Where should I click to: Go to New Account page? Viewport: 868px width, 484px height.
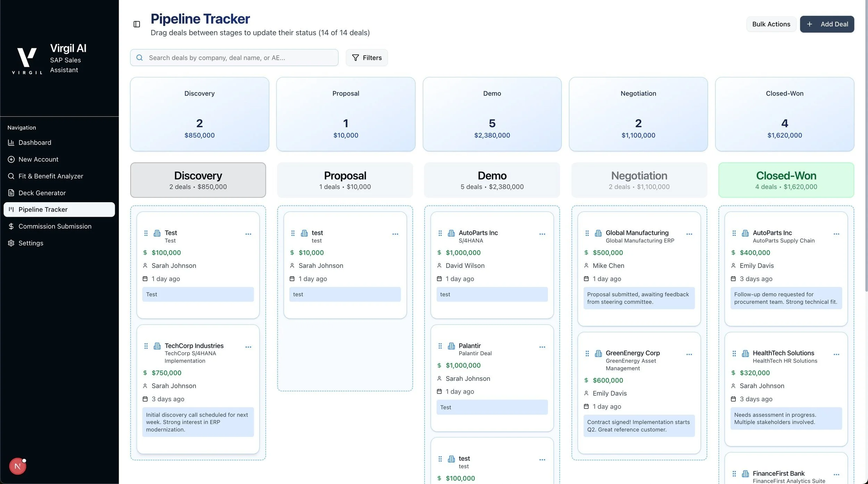(x=59, y=159)
